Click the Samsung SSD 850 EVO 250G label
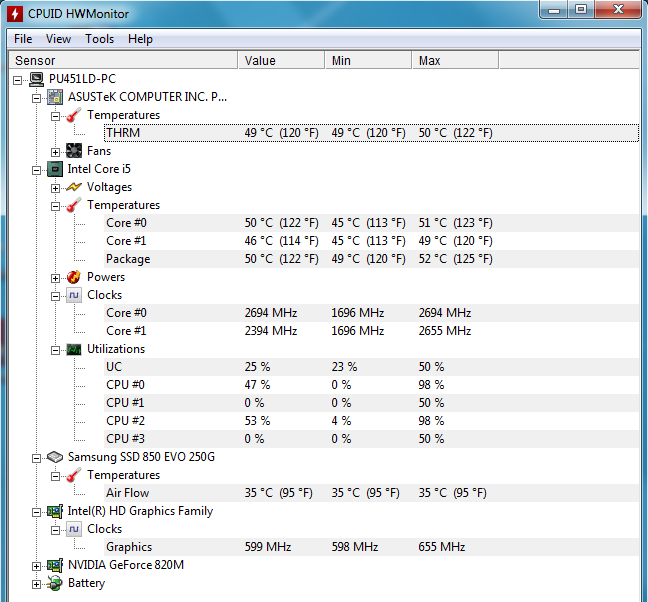This screenshot has width=648, height=602. click(141, 457)
